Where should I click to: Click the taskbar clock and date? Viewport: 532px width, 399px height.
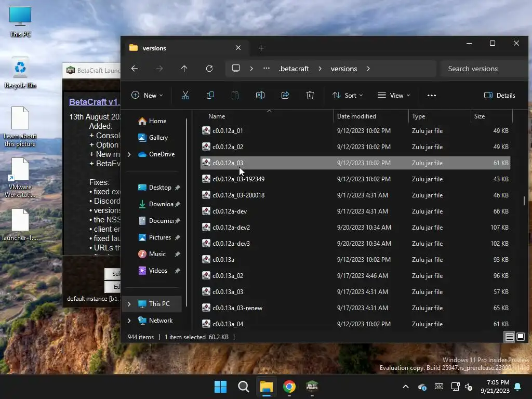tap(495, 387)
